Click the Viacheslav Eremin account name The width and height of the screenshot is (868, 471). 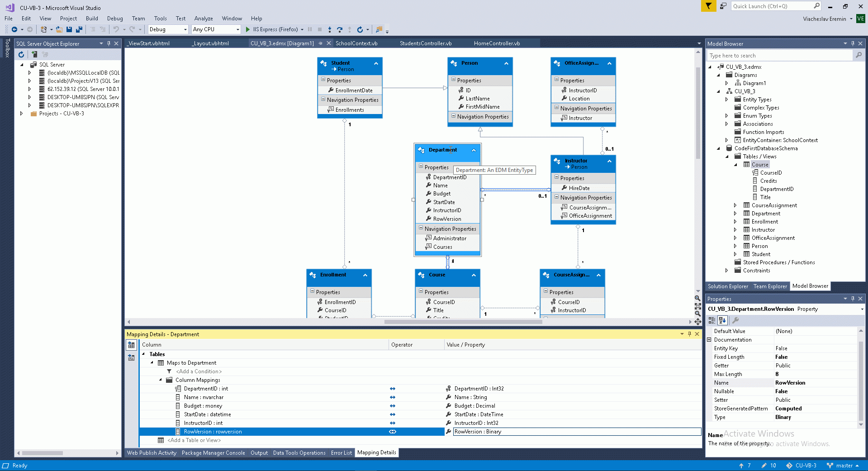coord(825,19)
